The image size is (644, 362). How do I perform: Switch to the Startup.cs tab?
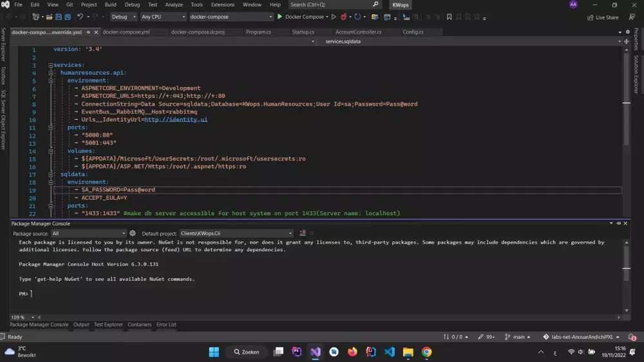pos(303,32)
